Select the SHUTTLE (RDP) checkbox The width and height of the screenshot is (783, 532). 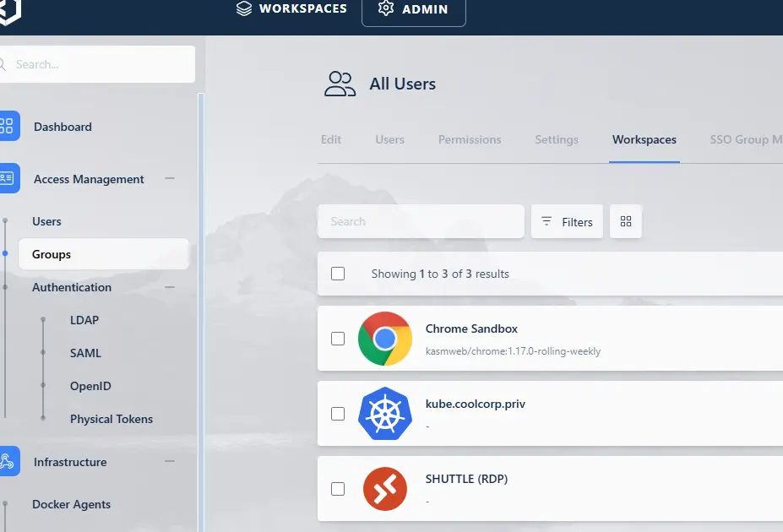click(338, 489)
